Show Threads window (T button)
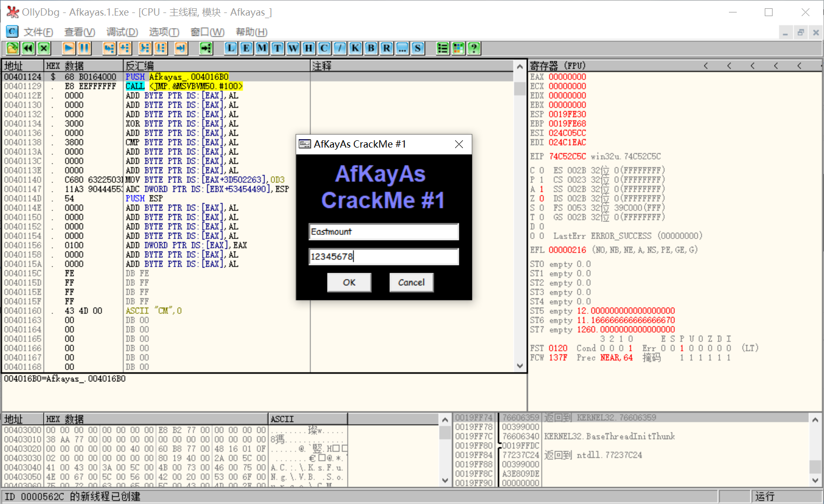824x504 pixels. tap(277, 48)
